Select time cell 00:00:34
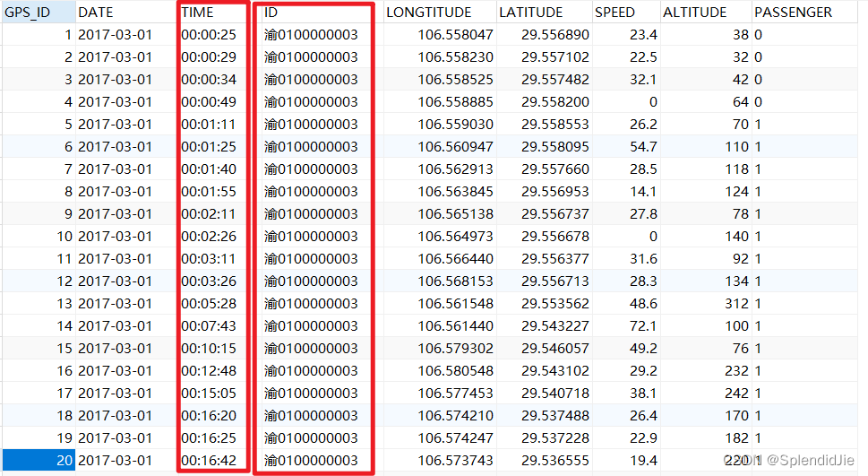 pos(209,80)
